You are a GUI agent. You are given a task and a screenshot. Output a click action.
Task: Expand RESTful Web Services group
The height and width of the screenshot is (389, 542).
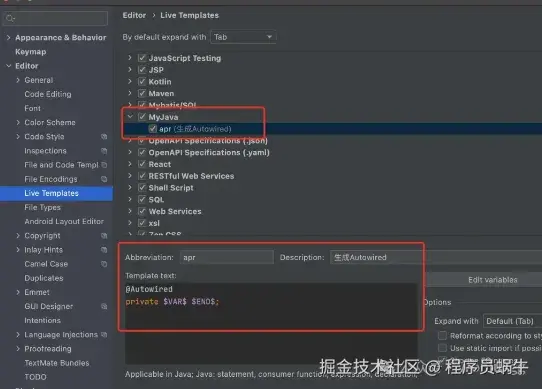[x=130, y=176]
